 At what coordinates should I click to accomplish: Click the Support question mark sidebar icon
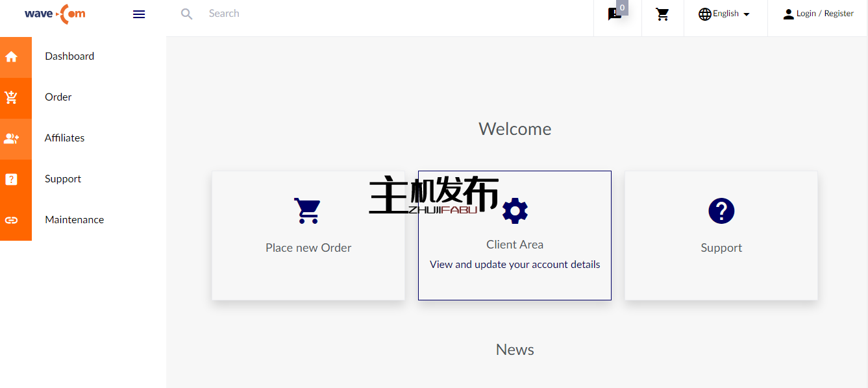[x=12, y=179]
